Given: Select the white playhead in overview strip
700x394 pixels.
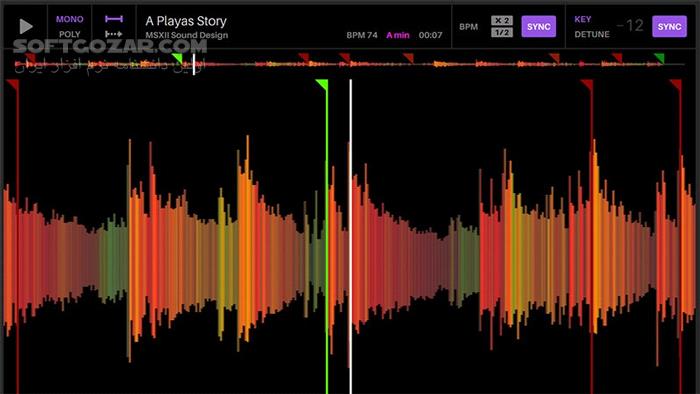Looking at the screenshot, I should pos(194,64).
